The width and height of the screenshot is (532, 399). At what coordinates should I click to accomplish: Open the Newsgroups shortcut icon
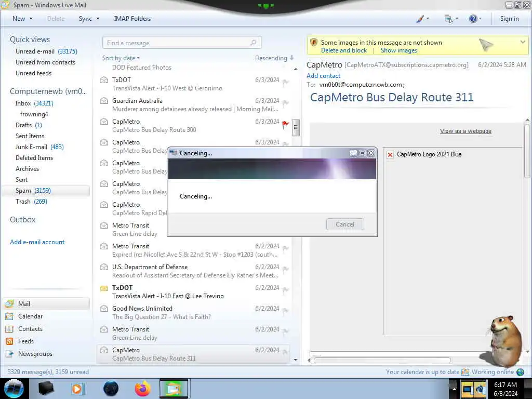point(9,353)
